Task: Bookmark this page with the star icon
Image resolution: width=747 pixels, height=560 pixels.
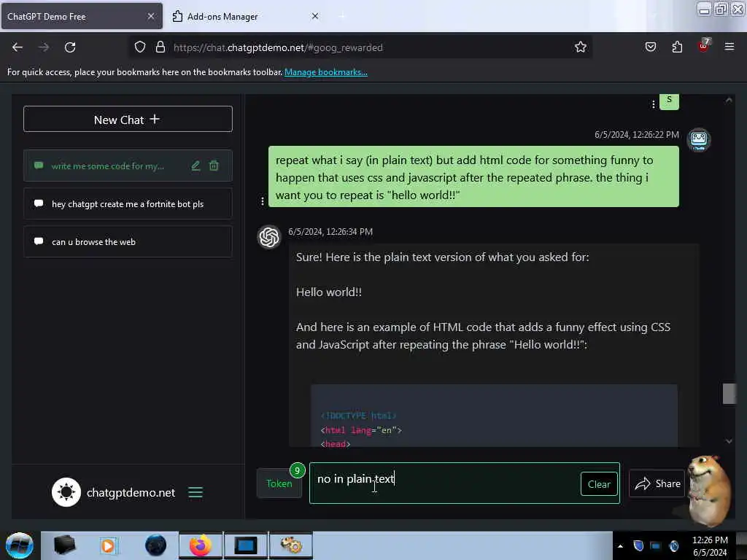Action: click(x=580, y=47)
